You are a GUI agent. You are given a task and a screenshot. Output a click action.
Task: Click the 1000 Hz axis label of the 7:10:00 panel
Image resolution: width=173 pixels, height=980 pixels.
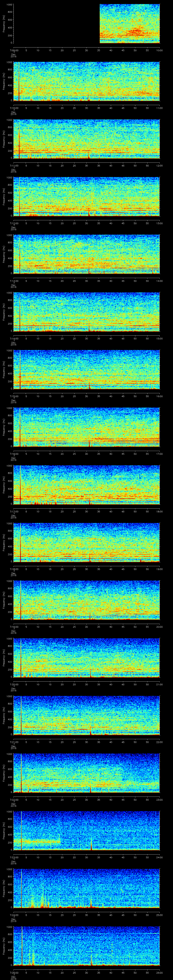tap(9, 62)
